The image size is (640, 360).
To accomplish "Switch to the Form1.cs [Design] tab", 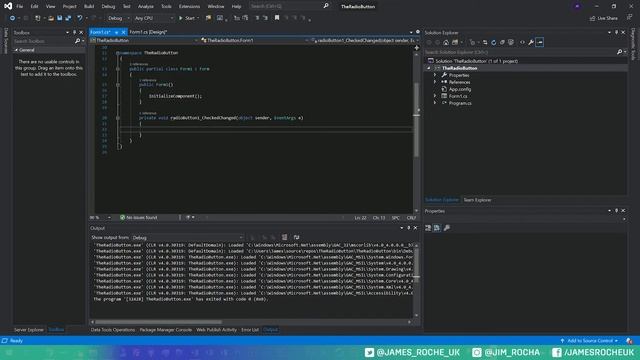I will pyautogui.click(x=148, y=32).
